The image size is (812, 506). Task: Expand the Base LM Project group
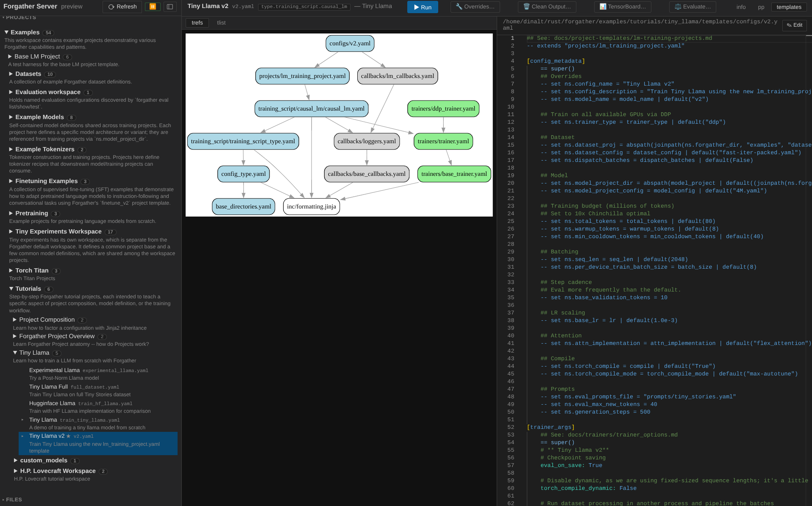pos(10,56)
